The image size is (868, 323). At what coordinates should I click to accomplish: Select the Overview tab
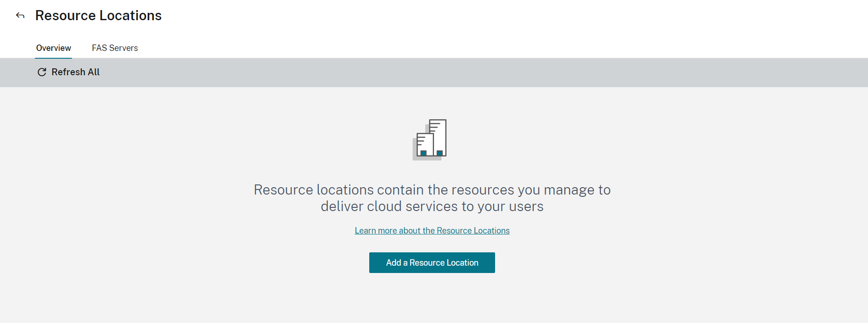pos(54,48)
